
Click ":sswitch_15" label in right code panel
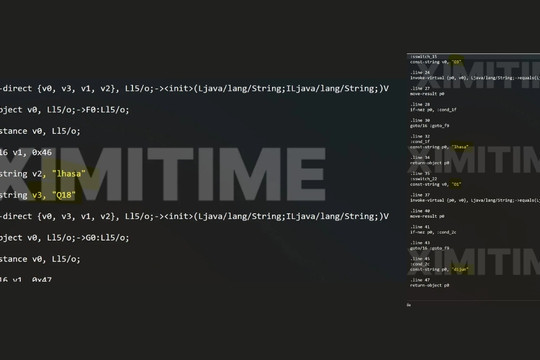(x=423, y=56)
